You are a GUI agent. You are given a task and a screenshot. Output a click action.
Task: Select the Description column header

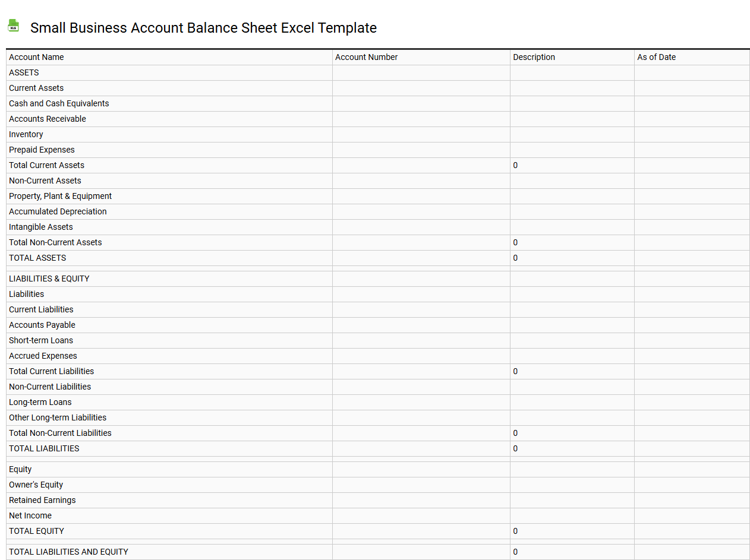[x=534, y=57]
